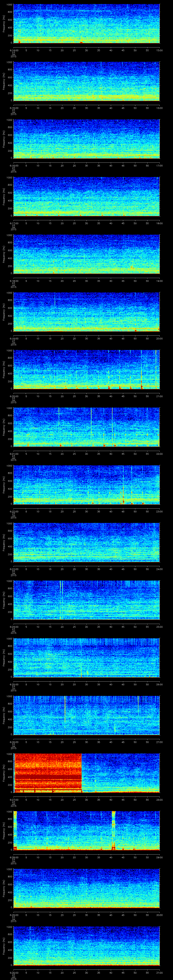Pick the spectrogram panel beginning at 6:17:00
The image size is (173, 980).
click(x=86, y=196)
